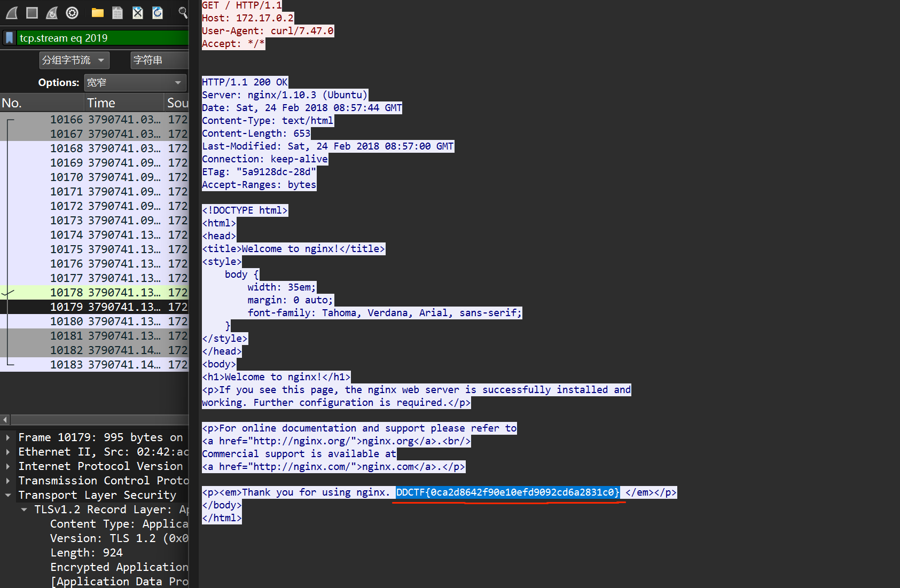This screenshot has height=588, width=900.
Task: Collapse the Transport Layer Security section
Action: tap(8, 495)
